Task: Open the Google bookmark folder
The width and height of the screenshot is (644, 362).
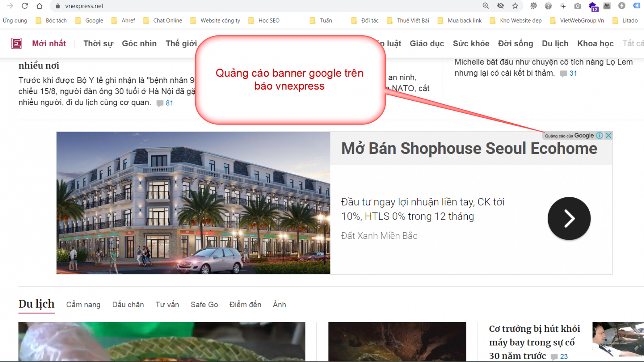Action: 89,21
